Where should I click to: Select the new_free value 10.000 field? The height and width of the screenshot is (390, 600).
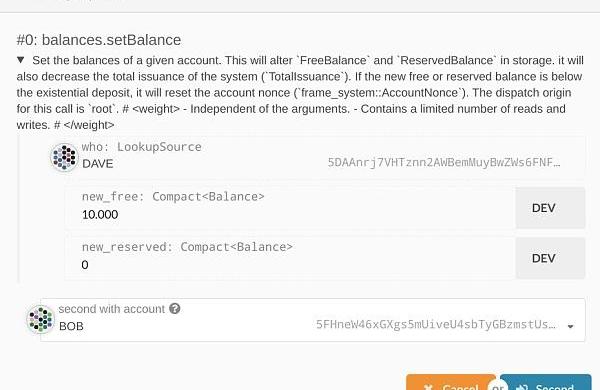pyautogui.click(x=290, y=208)
